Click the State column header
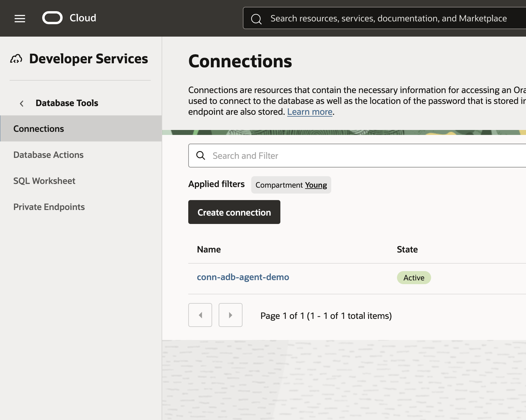 click(x=407, y=249)
